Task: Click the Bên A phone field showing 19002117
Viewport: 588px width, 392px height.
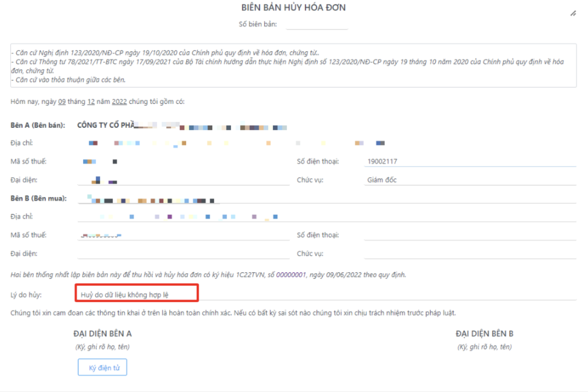Action: click(469, 161)
